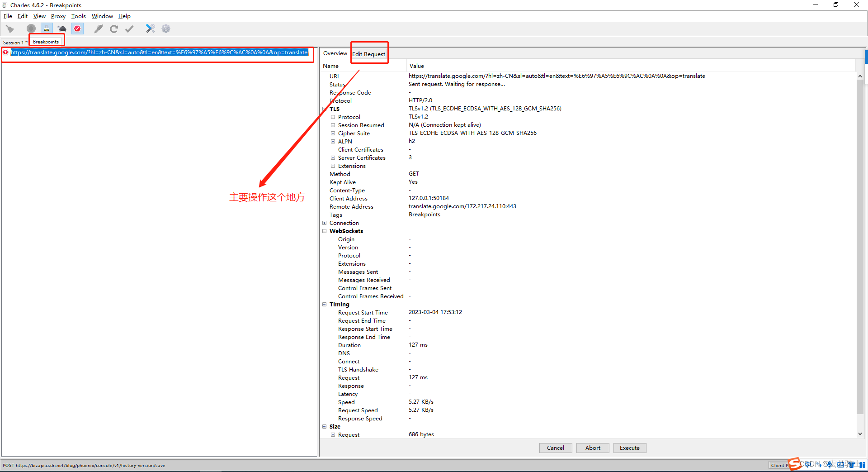Select the Remote Address value
The image size is (868, 472).
462,206
